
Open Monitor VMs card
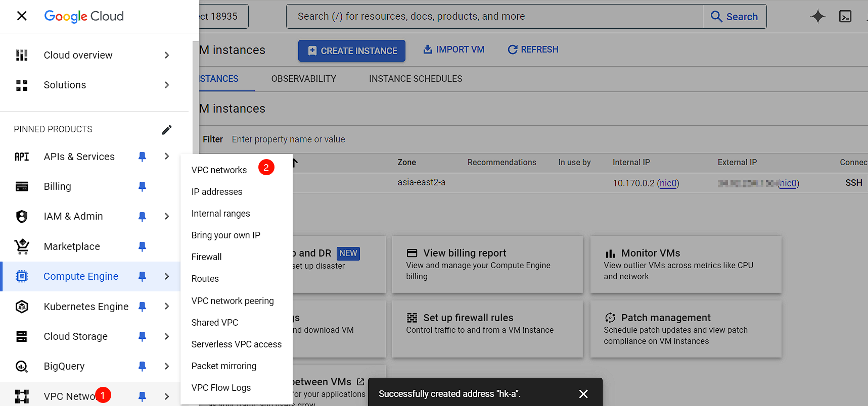click(686, 264)
